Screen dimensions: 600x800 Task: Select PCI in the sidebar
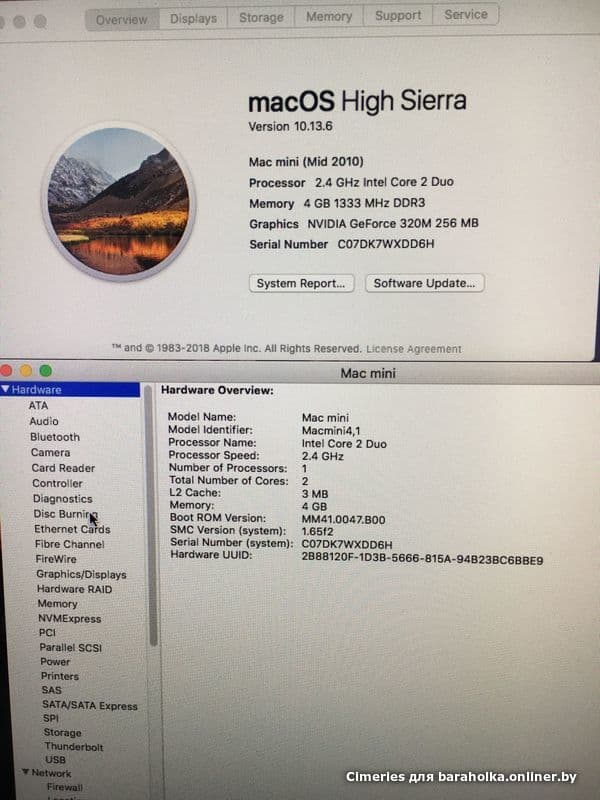click(47, 632)
